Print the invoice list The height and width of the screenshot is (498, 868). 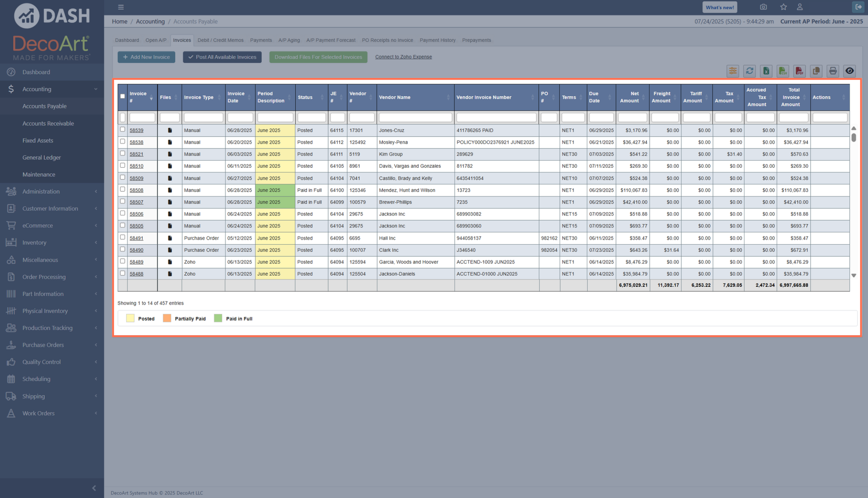833,71
